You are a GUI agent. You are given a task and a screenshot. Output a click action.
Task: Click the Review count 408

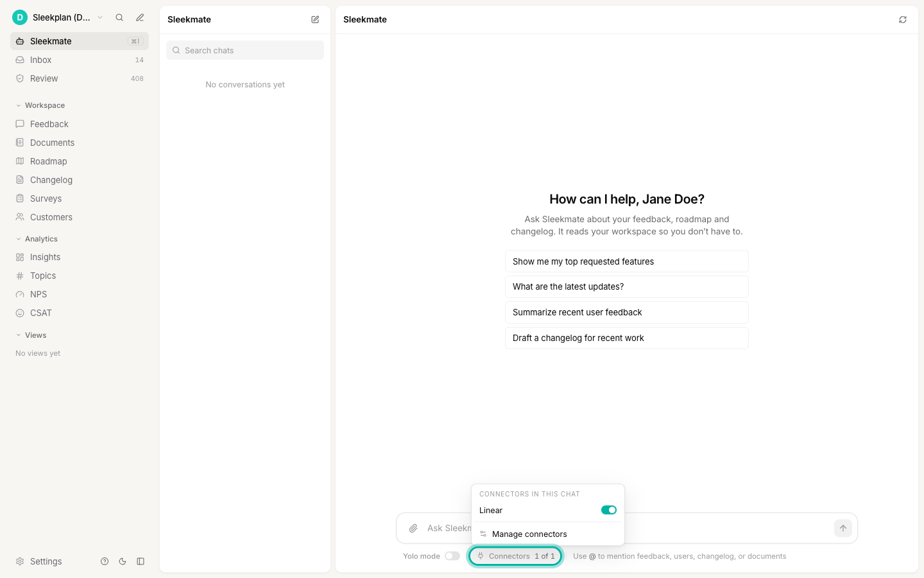(137, 78)
